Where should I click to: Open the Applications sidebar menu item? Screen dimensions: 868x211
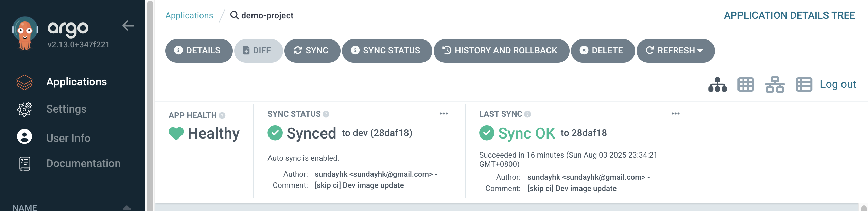pos(76,82)
